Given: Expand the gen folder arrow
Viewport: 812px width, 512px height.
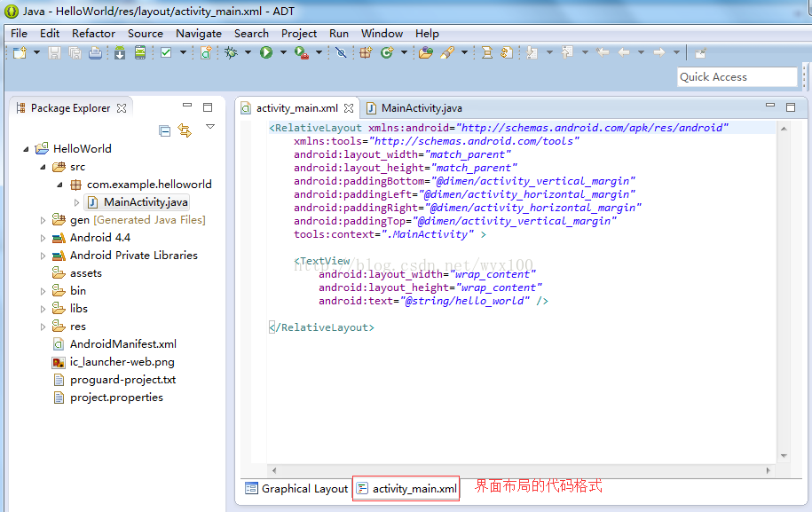Looking at the screenshot, I should (43, 221).
